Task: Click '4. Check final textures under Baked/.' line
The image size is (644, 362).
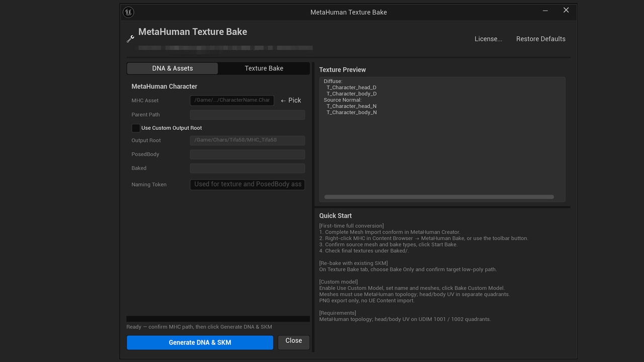Action: [364, 251]
